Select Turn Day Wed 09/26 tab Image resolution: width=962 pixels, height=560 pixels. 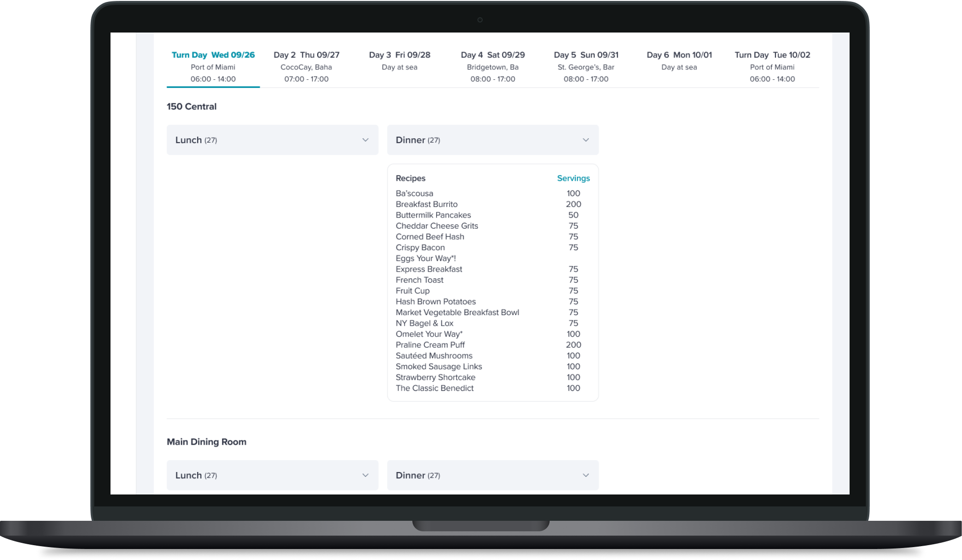(x=213, y=66)
